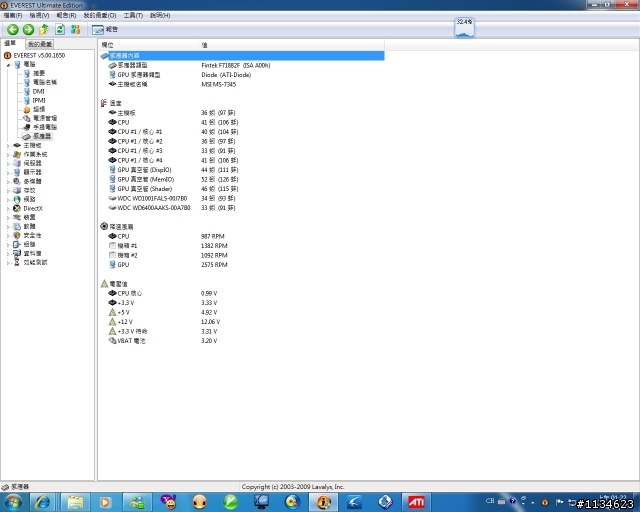Click the Database (資料庫) node icon
640x512 pixels.
(17, 254)
